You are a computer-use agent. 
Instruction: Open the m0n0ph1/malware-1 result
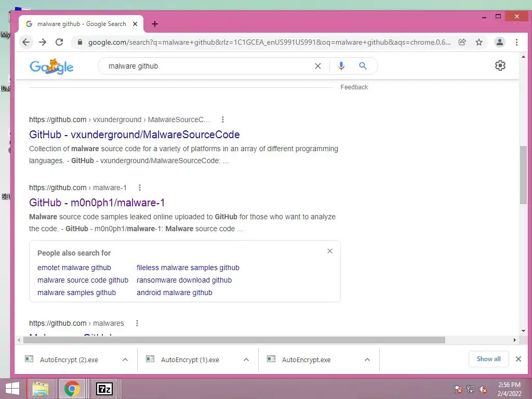click(x=97, y=203)
